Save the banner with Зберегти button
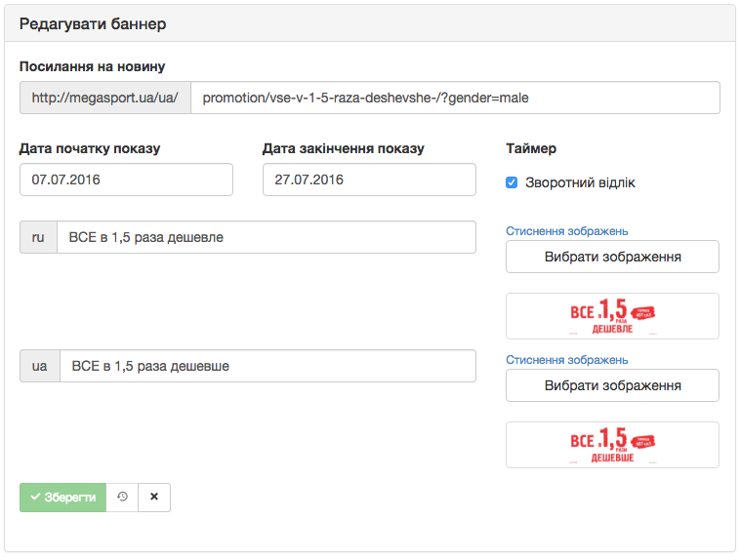Viewport: 741px width, 560px height. tap(62, 497)
